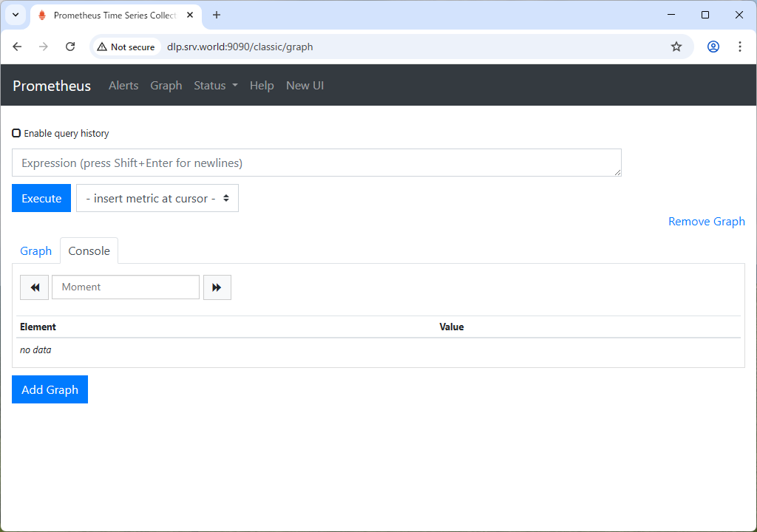The width and height of the screenshot is (757, 532).
Task: Switch to the Graph tab
Action: (x=35, y=251)
